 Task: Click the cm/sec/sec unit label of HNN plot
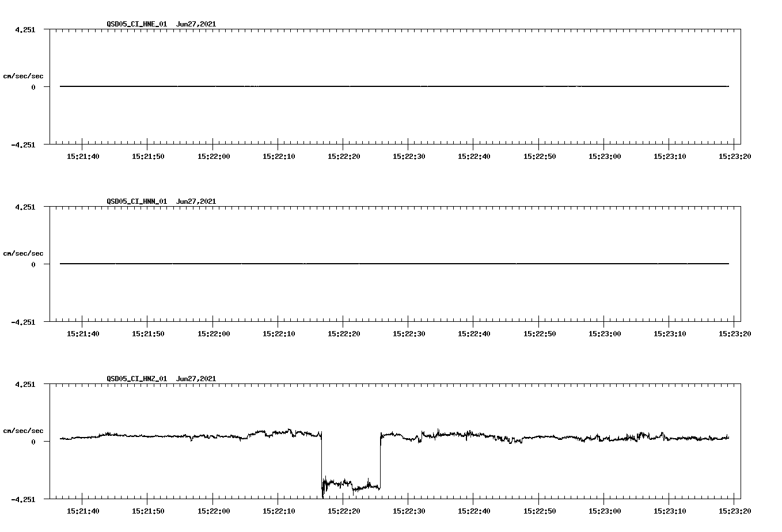coord(23,253)
